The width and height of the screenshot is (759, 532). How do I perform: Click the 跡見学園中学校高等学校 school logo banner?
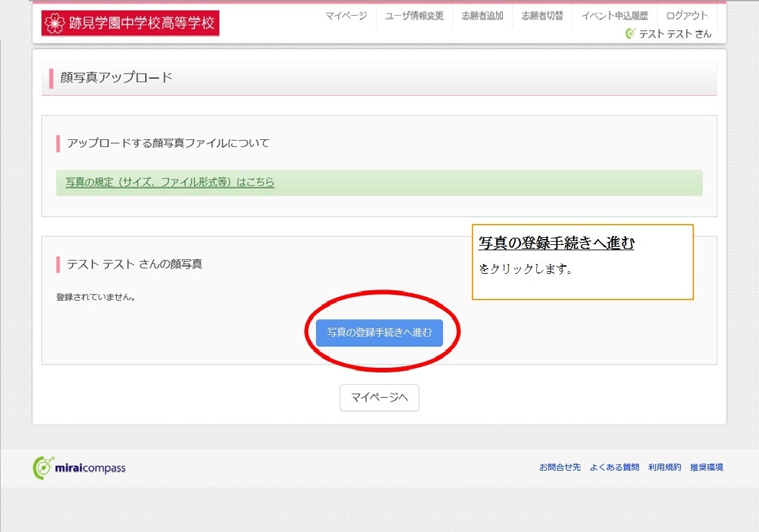[x=130, y=24]
